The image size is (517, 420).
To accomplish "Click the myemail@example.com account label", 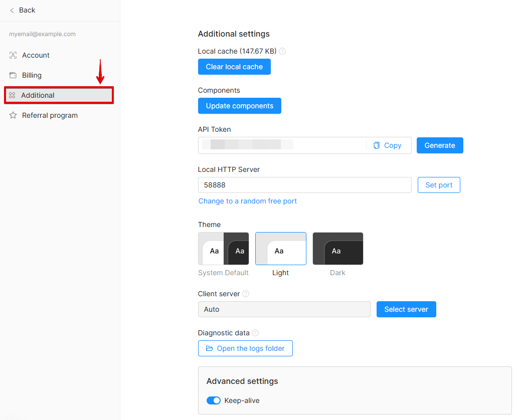I will 42,34.
